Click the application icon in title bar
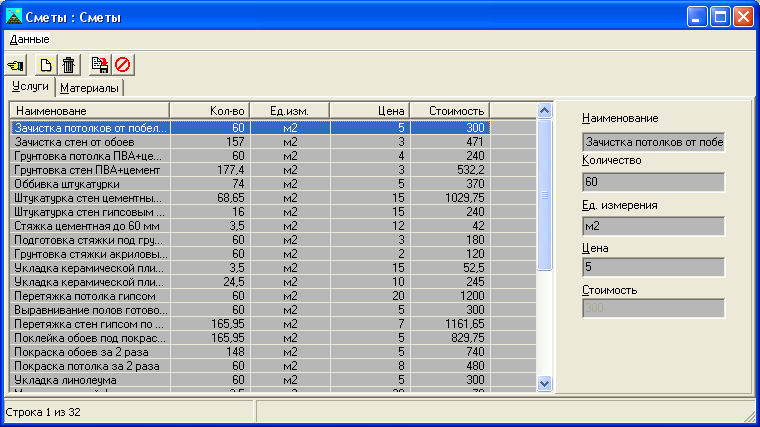 tap(14, 16)
